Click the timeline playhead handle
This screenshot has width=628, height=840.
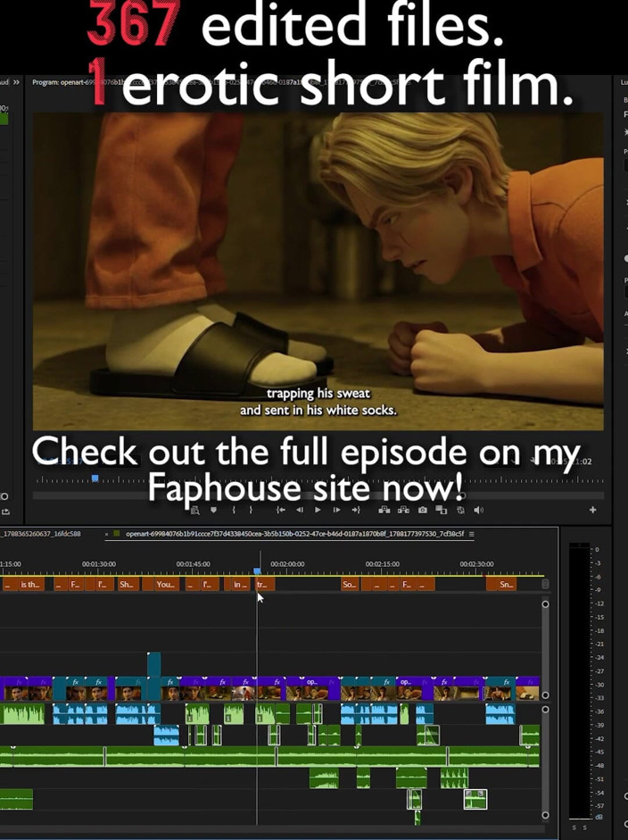tap(257, 571)
